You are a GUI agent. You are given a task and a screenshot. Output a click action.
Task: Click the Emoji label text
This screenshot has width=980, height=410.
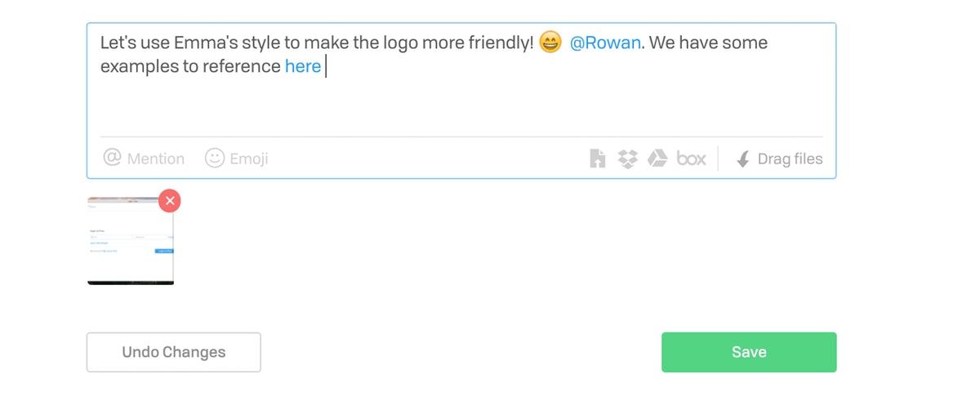tap(249, 158)
